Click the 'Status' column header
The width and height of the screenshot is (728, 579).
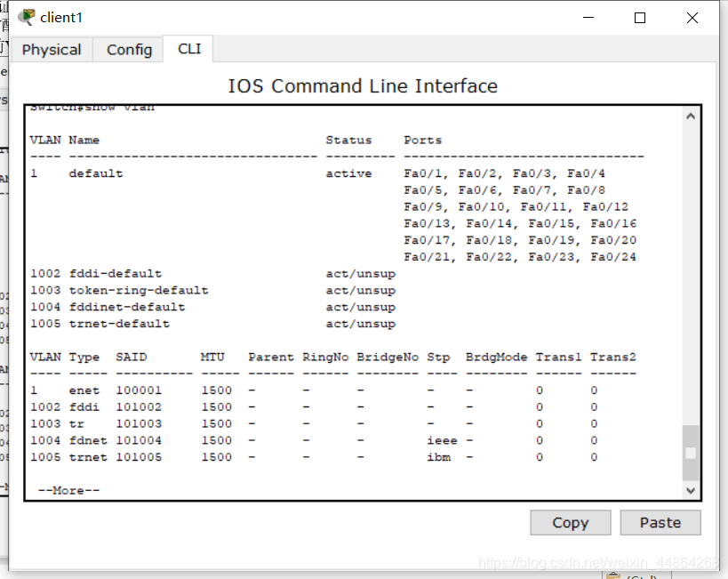348,140
